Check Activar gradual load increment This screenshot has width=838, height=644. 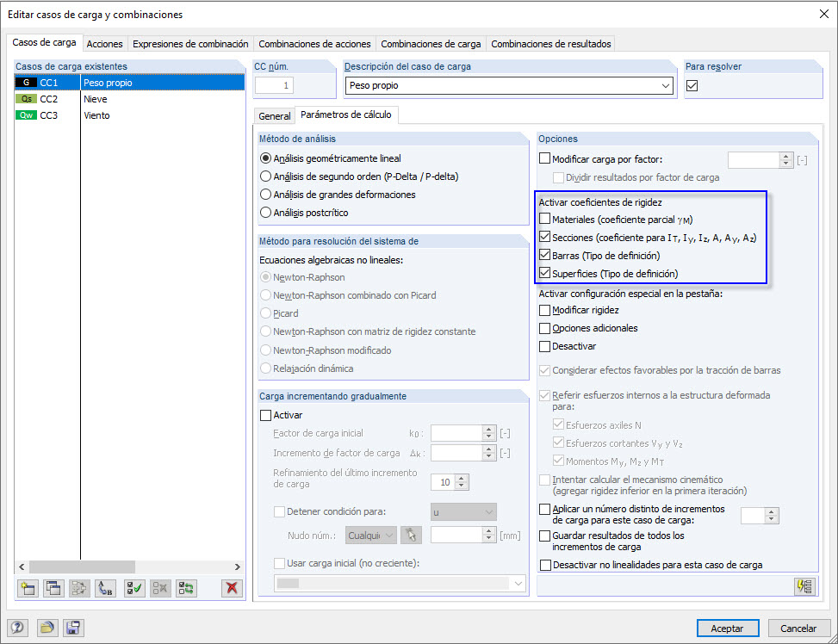(265, 415)
